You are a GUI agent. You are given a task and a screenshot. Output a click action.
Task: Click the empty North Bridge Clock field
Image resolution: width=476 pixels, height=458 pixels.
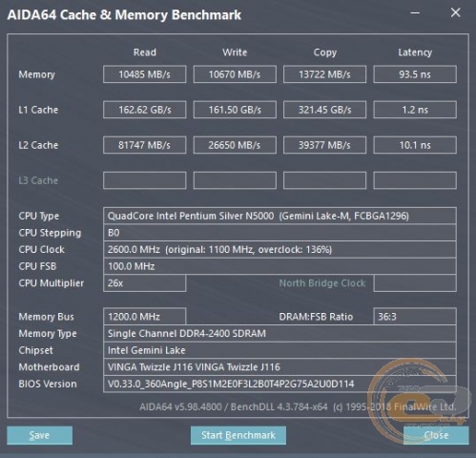tap(415, 283)
